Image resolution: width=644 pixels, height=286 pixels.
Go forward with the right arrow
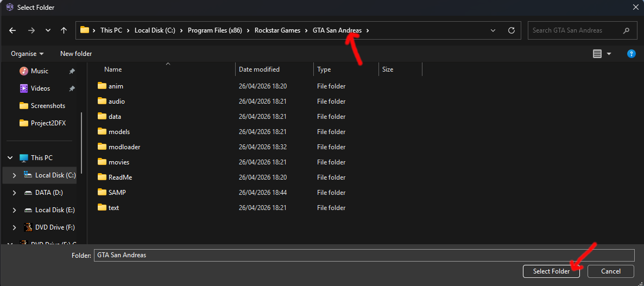(x=31, y=30)
